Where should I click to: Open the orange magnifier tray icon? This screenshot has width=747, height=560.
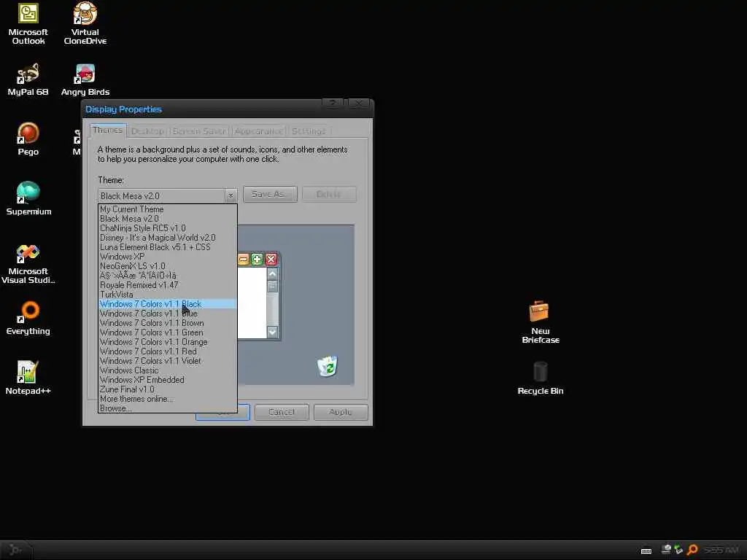(x=692, y=550)
